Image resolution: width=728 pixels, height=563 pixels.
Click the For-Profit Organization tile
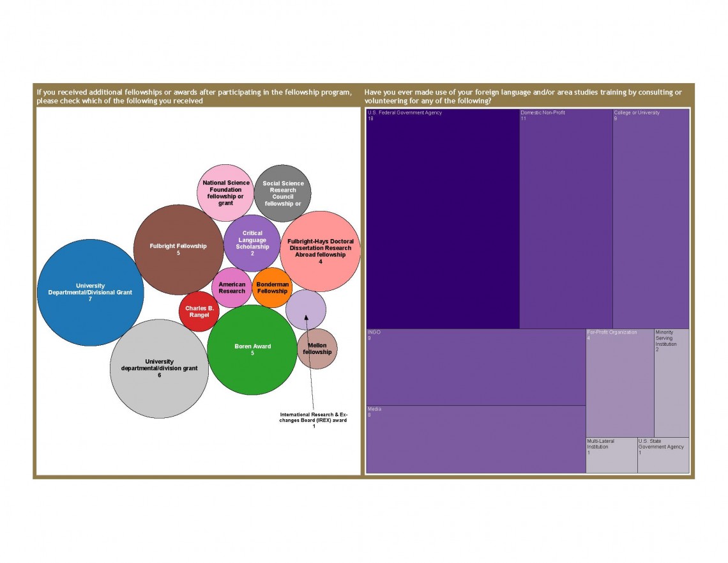620,383
